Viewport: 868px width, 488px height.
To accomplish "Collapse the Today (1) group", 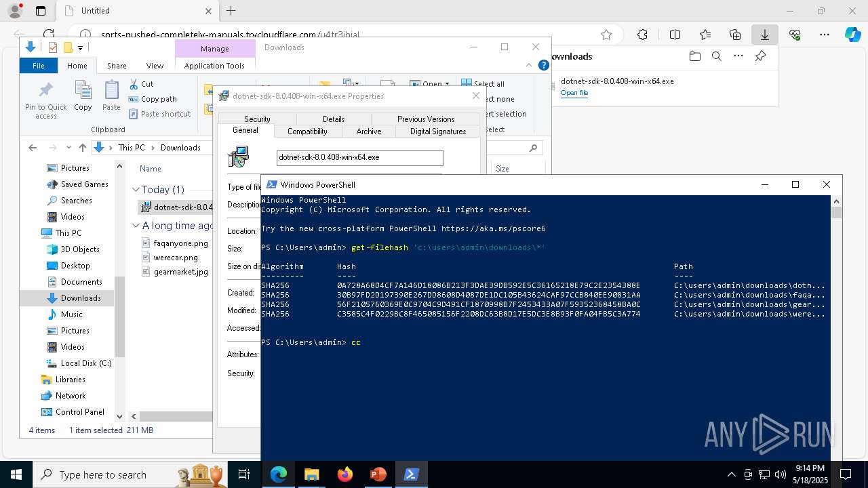I will pos(136,190).
